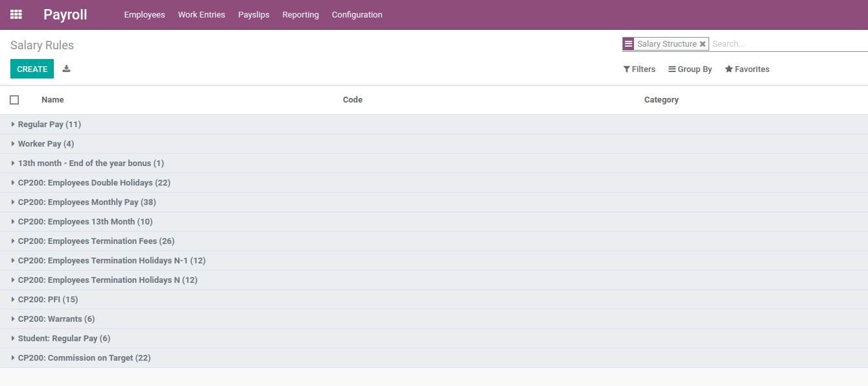This screenshot has width=868, height=386.
Task: Remove the Salary Structure facet
Action: point(703,44)
